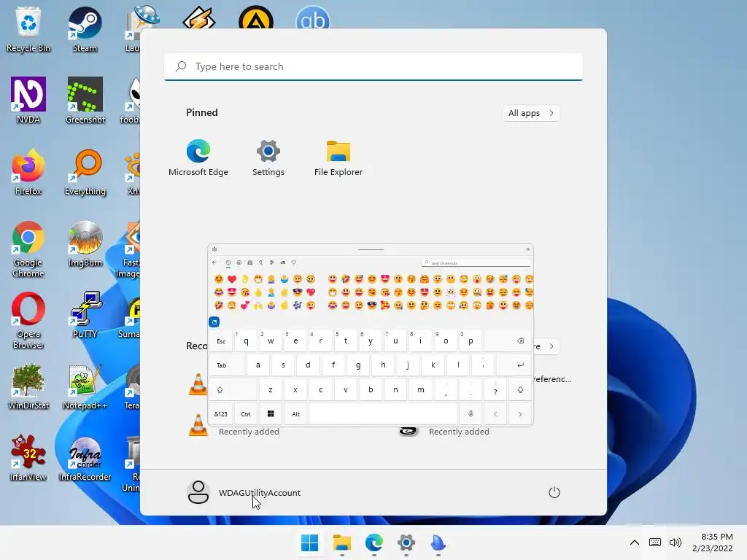Switch keyboard to &123 symbols layout

(220, 414)
